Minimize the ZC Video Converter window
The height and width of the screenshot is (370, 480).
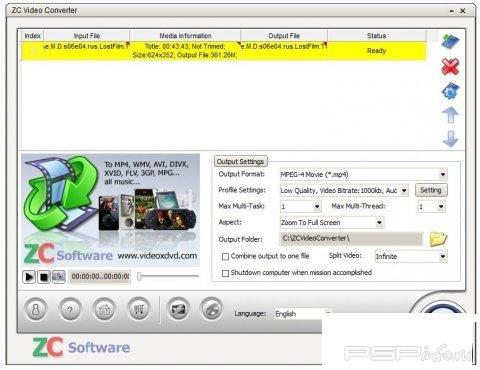coord(452,11)
